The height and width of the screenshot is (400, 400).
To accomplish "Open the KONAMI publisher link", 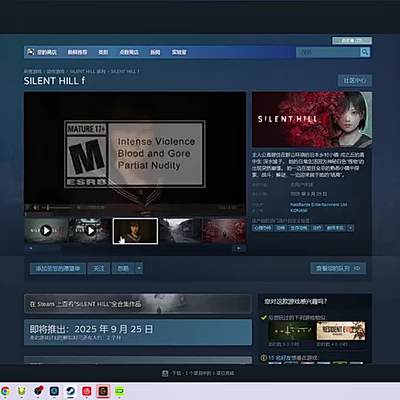I will point(299,211).
